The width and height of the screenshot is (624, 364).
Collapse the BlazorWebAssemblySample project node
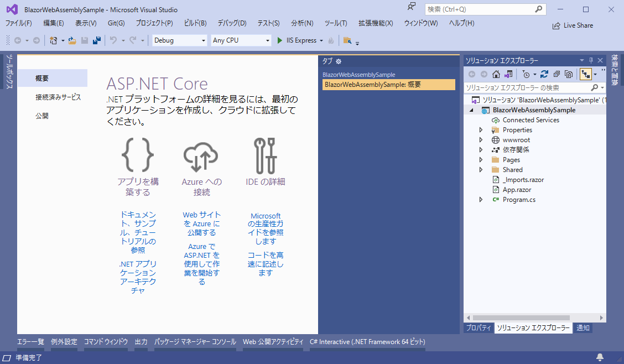click(x=471, y=110)
